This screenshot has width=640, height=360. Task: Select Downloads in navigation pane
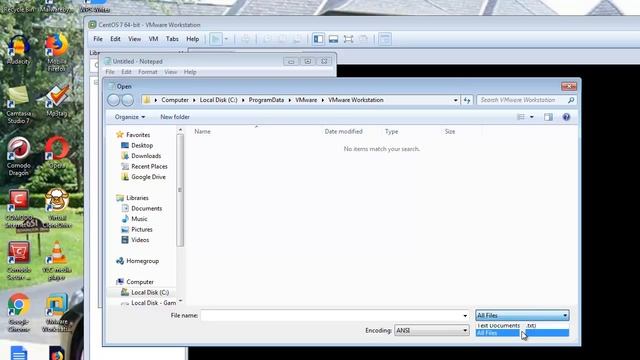point(141,156)
